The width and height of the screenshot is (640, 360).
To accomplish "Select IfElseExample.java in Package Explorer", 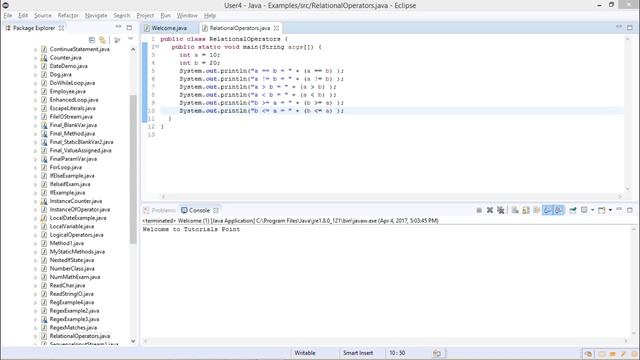I will click(72, 176).
